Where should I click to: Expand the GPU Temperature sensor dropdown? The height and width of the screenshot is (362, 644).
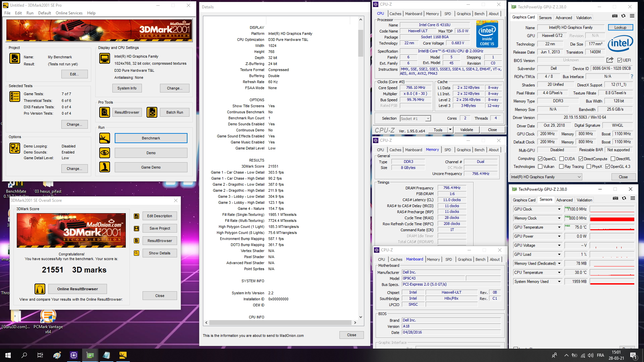[x=559, y=227]
